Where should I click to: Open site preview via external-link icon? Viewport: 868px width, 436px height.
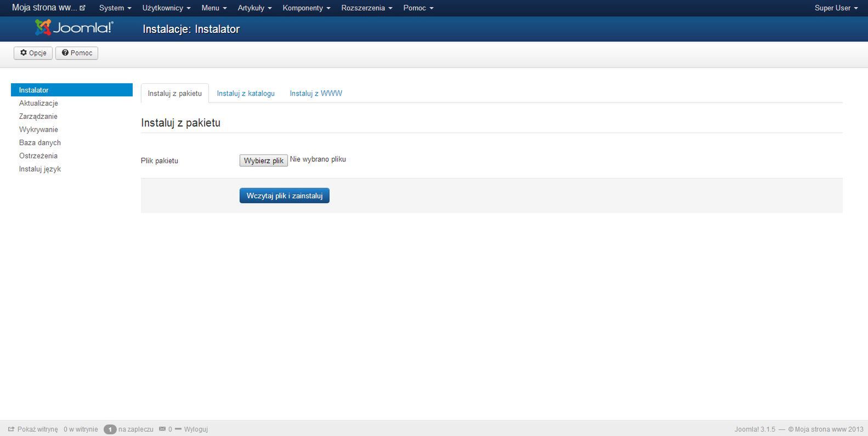click(82, 8)
